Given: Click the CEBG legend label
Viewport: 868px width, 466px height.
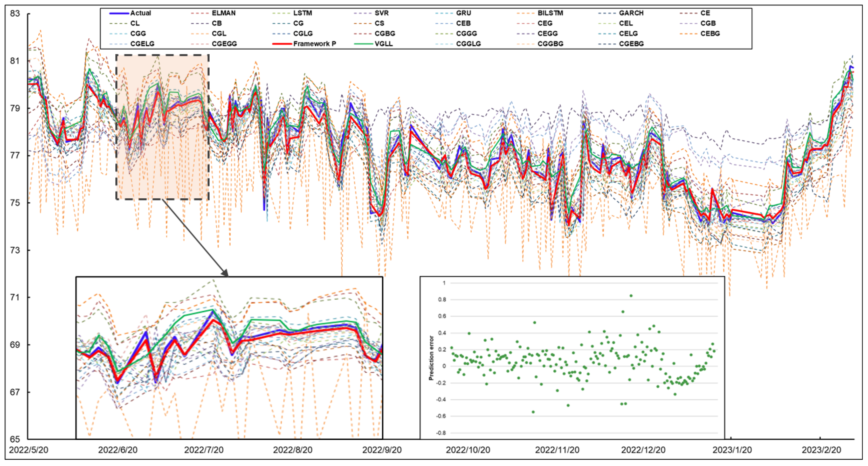Looking at the screenshot, I should click(710, 34).
